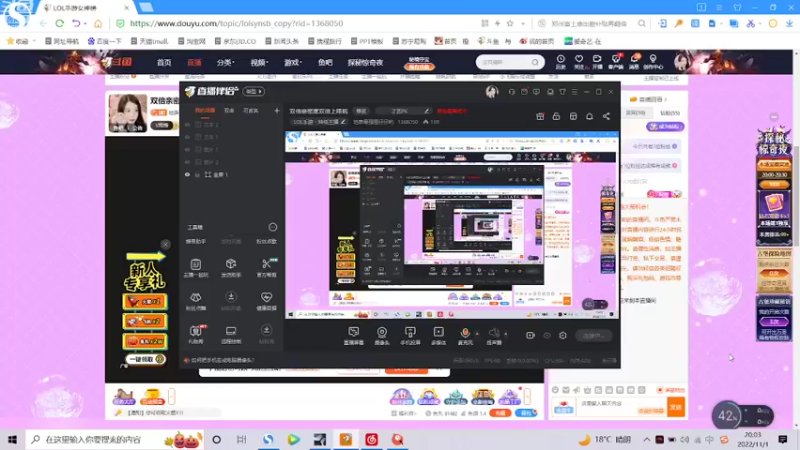Open the remote control monitor tool

click(x=231, y=334)
